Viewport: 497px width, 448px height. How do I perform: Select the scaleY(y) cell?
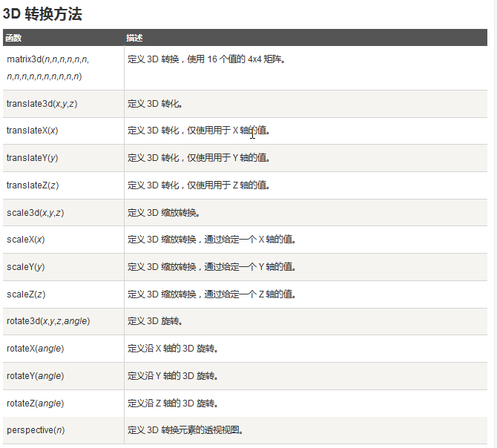click(63, 267)
